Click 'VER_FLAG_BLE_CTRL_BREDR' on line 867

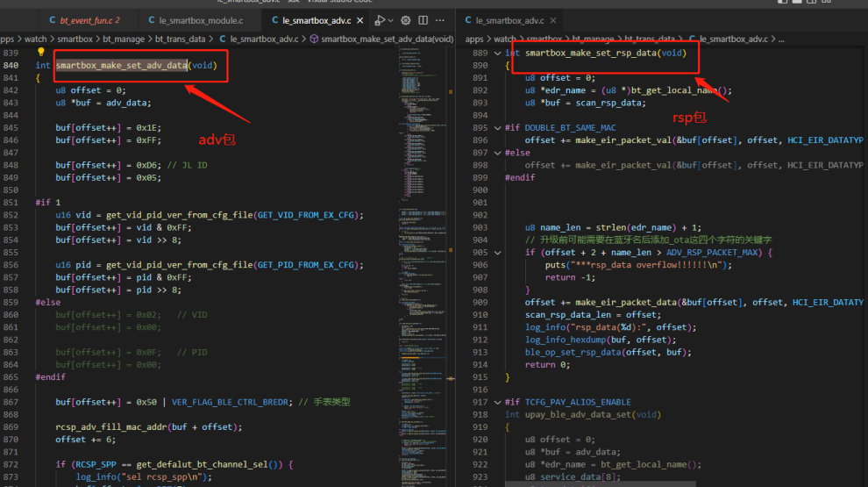pyautogui.click(x=230, y=402)
